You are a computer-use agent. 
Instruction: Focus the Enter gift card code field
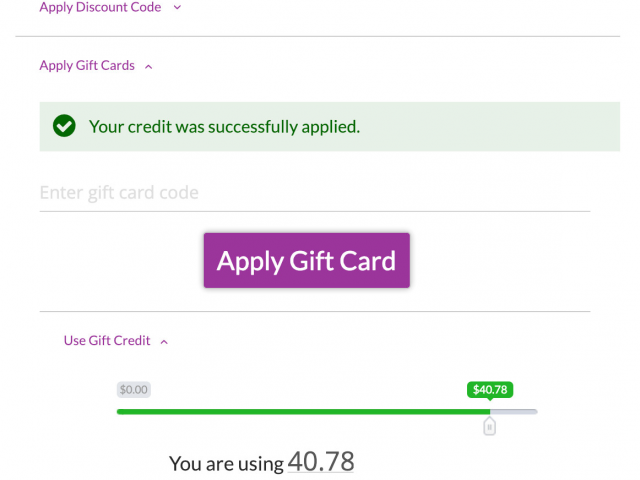click(x=315, y=193)
